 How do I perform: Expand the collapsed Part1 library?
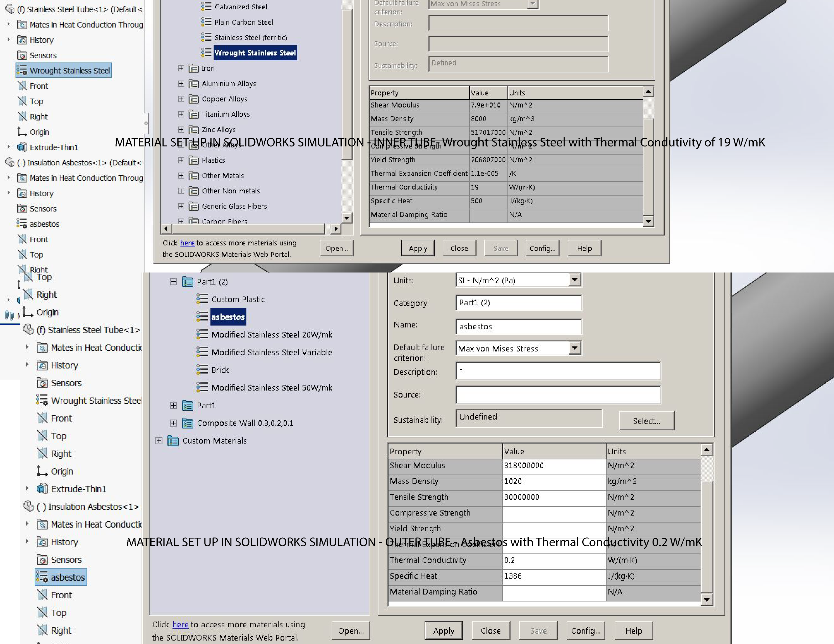click(x=173, y=405)
